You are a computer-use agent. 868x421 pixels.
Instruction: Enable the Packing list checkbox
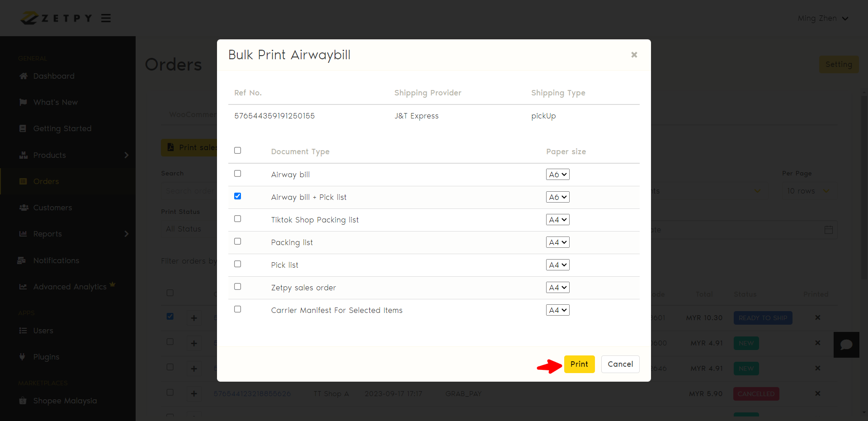(x=238, y=241)
